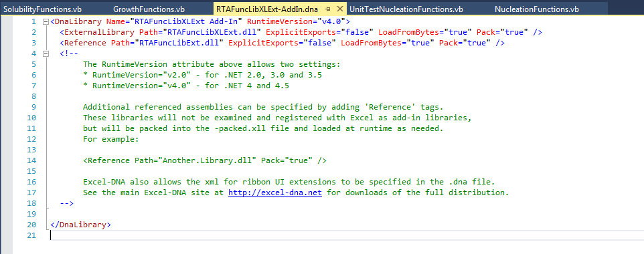This screenshot has height=254, width=644.
Task: Click the text 'For example:' on line 12
Action: pyautogui.click(x=111, y=139)
